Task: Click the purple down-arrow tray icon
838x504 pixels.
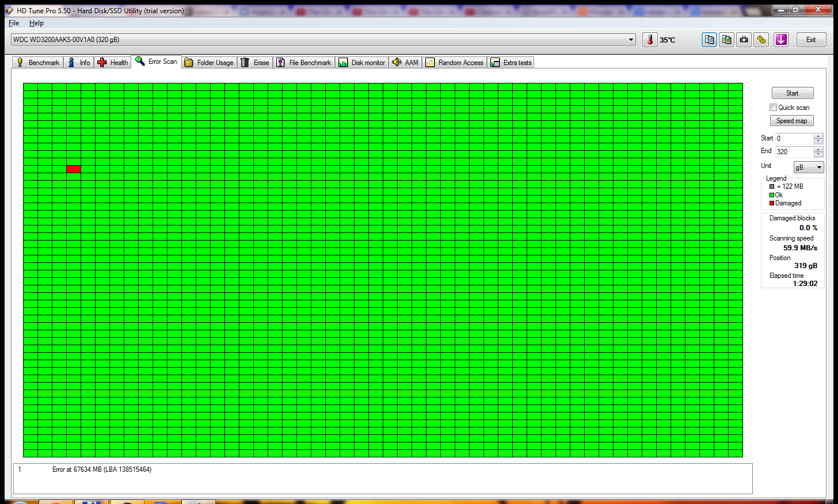Action: coord(781,40)
